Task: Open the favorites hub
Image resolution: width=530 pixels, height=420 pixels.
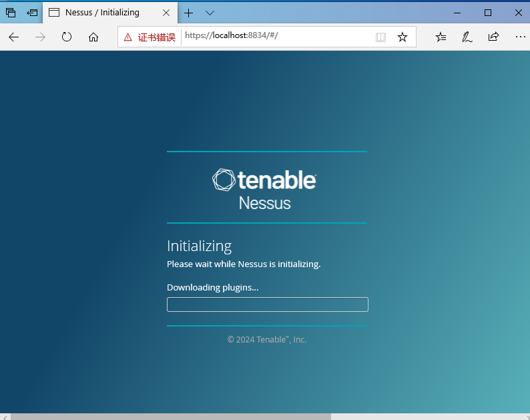Action: pos(441,37)
